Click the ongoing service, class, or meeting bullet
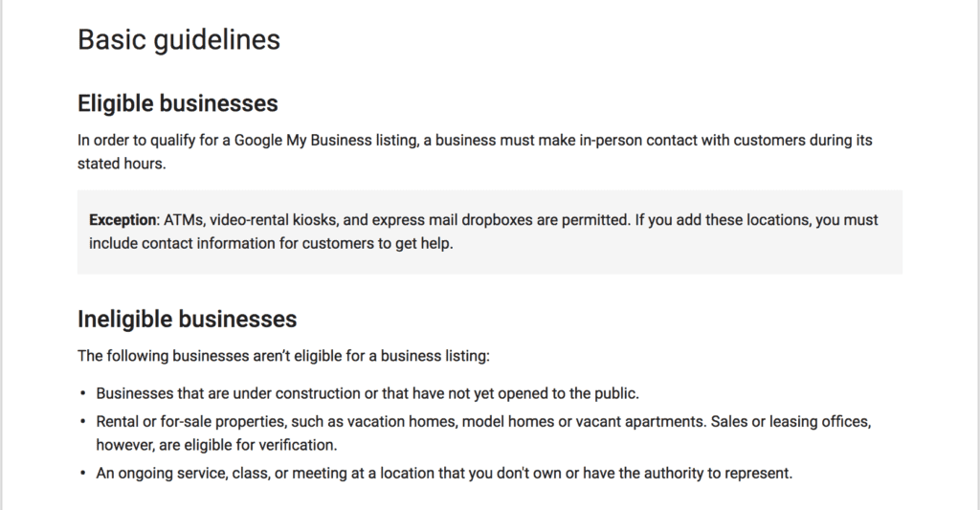The width and height of the screenshot is (980, 510). click(x=444, y=473)
